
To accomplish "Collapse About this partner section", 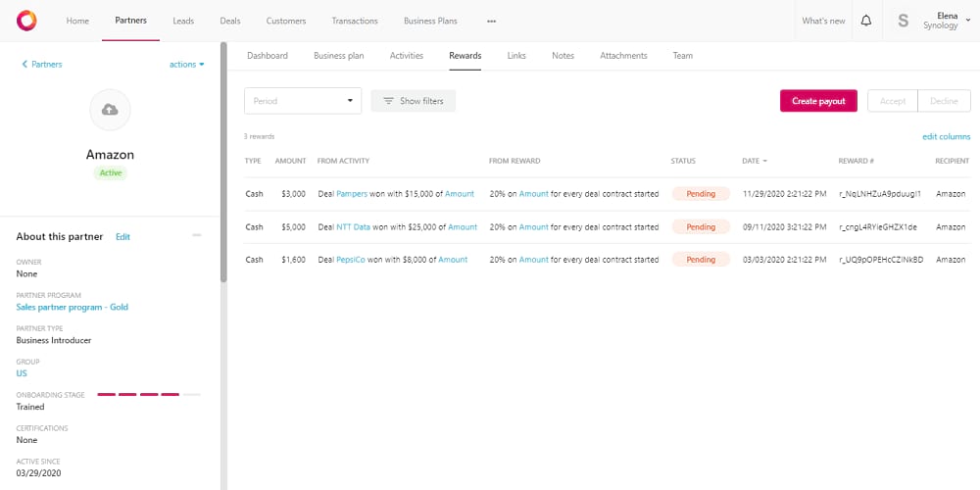I will pyautogui.click(x=197, y=235).
